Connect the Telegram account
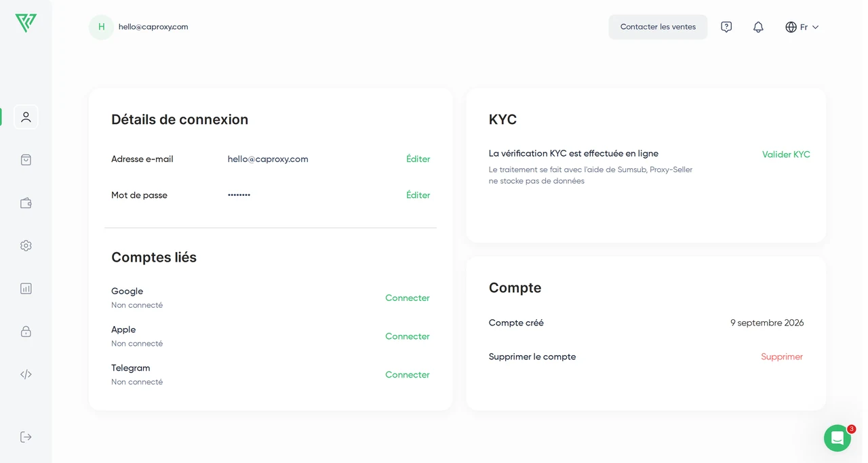Screen dimensions: 868x463 pos(408,374)
